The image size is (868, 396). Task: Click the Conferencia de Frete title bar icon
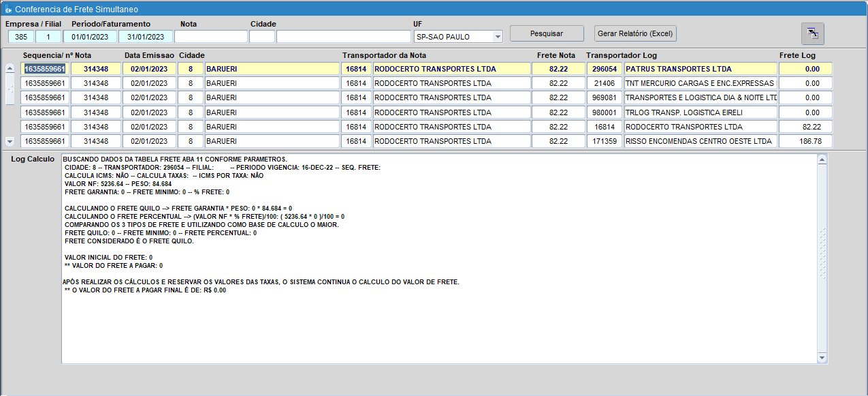(7, 10)
